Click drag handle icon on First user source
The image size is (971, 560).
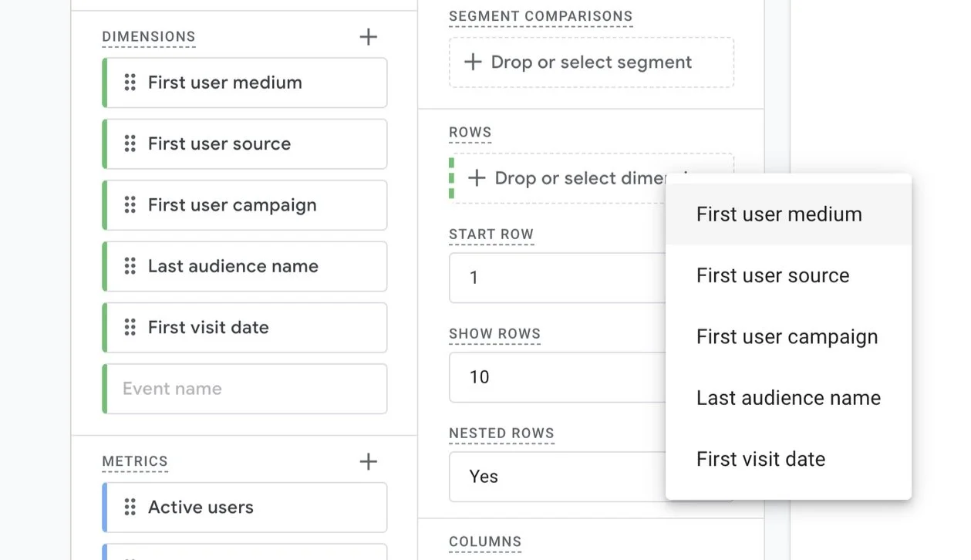coord(130,143)
